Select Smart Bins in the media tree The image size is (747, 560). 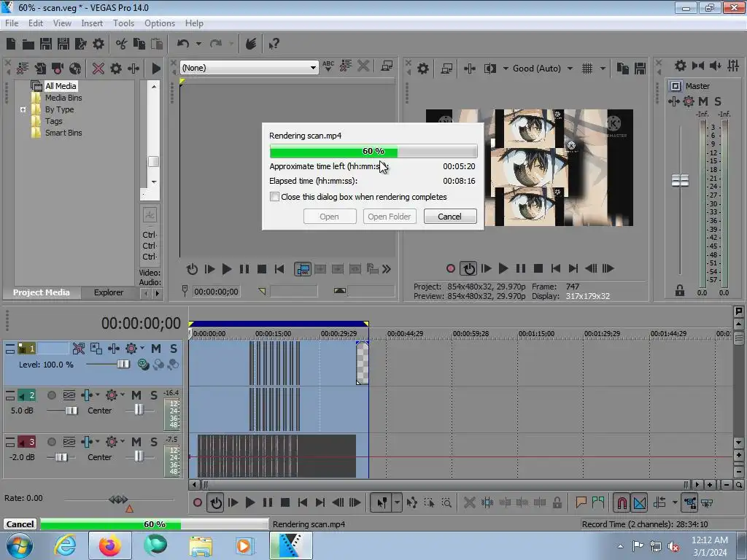[x=63, y=133]
